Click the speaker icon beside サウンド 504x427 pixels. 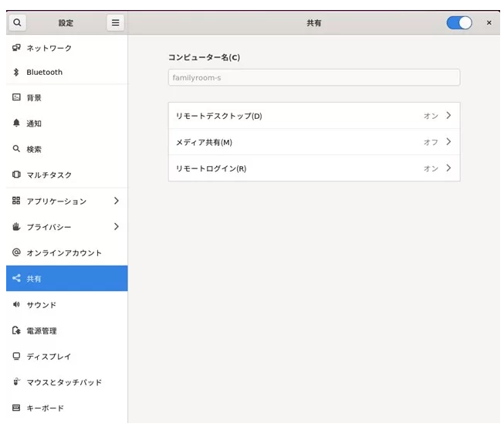pos(16,304)
